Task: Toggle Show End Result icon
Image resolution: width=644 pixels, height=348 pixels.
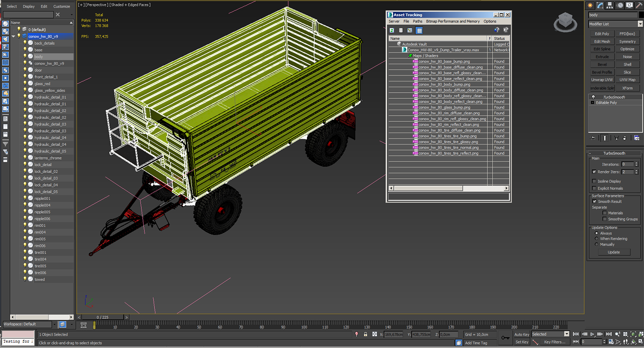Action: [x=605, y=138]
